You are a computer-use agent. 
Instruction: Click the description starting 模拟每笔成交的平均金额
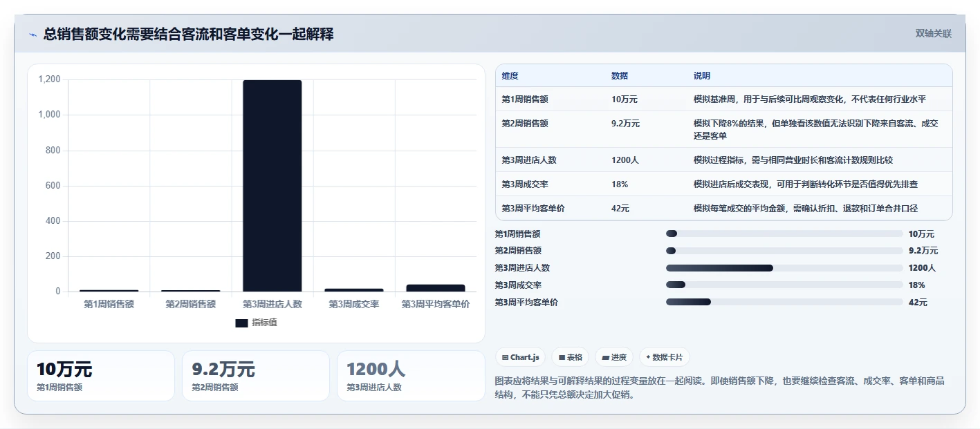click(x=806, y=209)
